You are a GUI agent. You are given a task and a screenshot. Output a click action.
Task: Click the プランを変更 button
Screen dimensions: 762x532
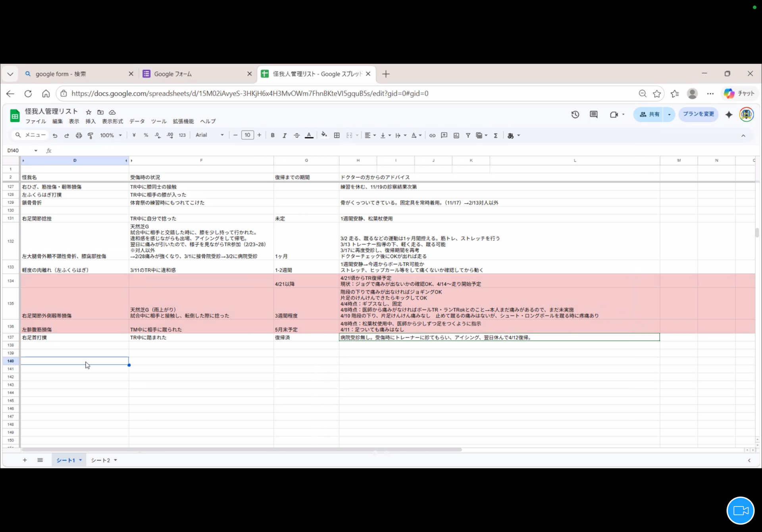point(698,114)
